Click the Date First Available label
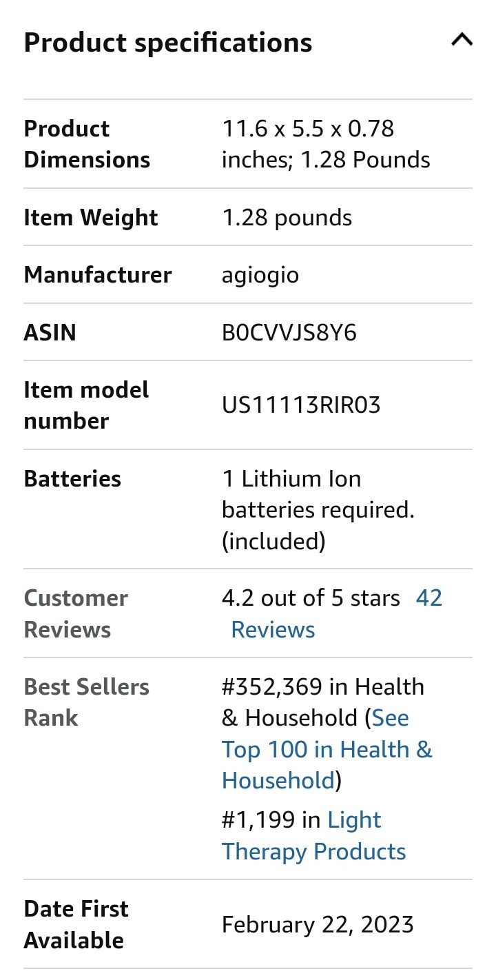Viewport: 496px width, 980px height. 76,924
